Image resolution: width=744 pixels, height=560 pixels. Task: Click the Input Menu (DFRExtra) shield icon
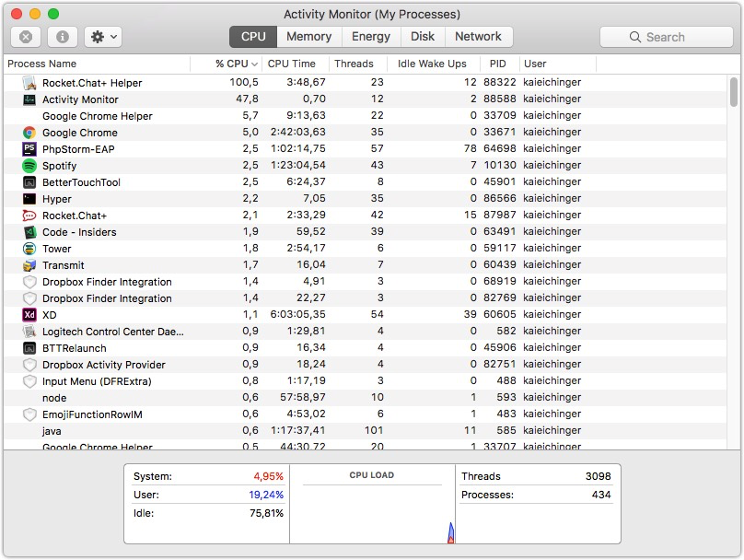(29, 381)
